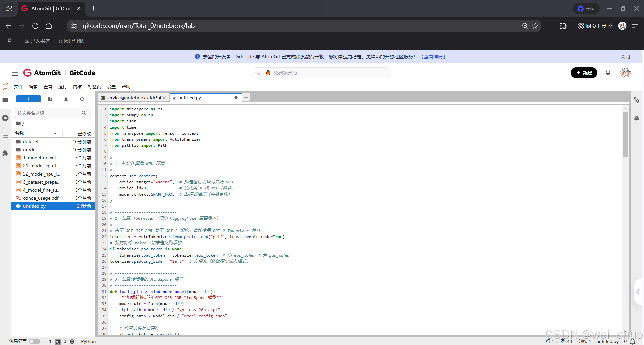644x345 pixels.
Task: Open the browser zoom magnifier icon
Action: 525,26
